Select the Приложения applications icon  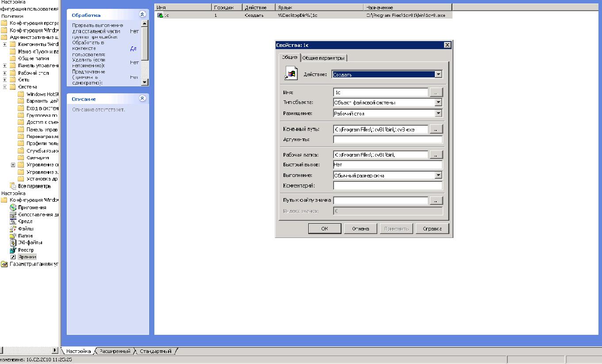click(x=13, y=207)
